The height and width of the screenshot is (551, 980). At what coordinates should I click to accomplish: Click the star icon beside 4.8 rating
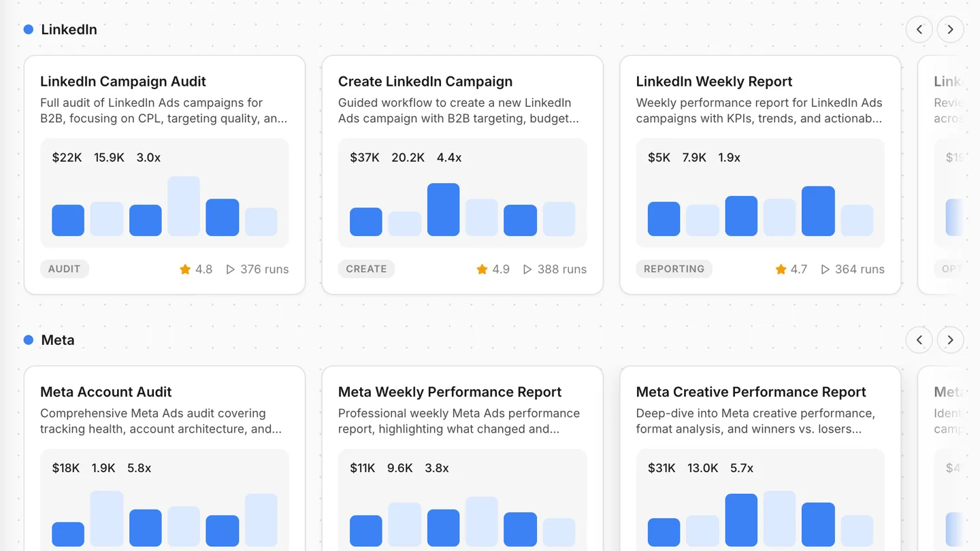pos(185,269)
